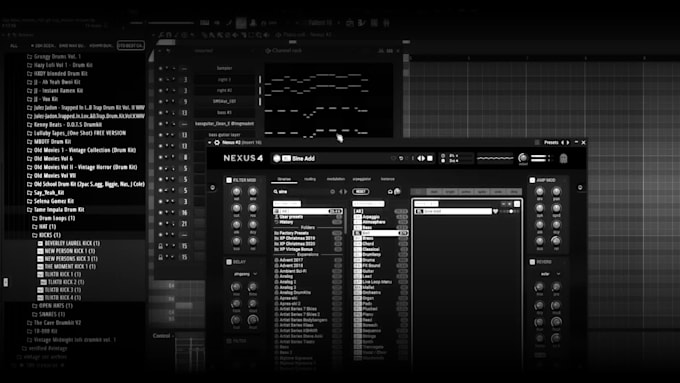Select the Bass category
Image resolution: width=680 pixels, height=383 pixels.
pyautogui.click(x=381, y=227)
